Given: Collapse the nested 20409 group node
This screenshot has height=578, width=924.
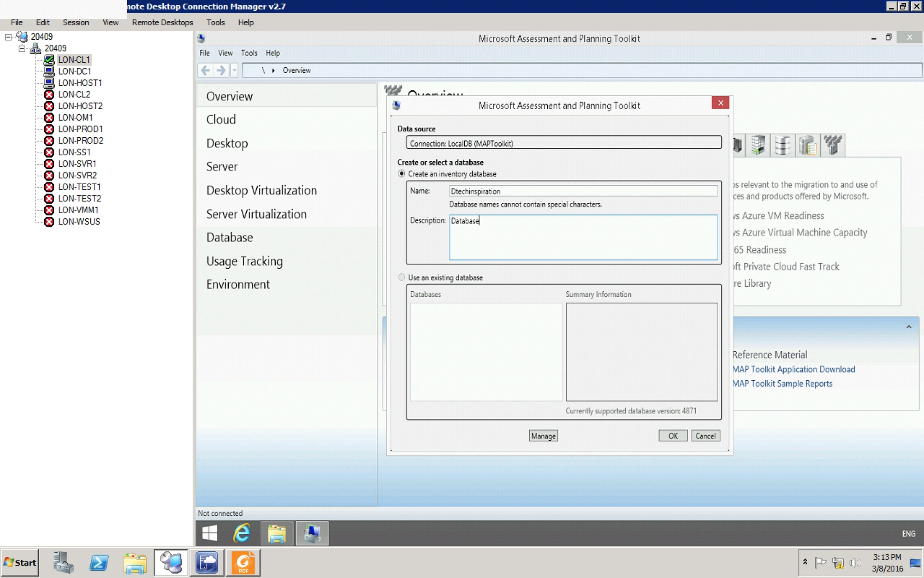Looking at the screenshot, I should click(x=22, y=48).
